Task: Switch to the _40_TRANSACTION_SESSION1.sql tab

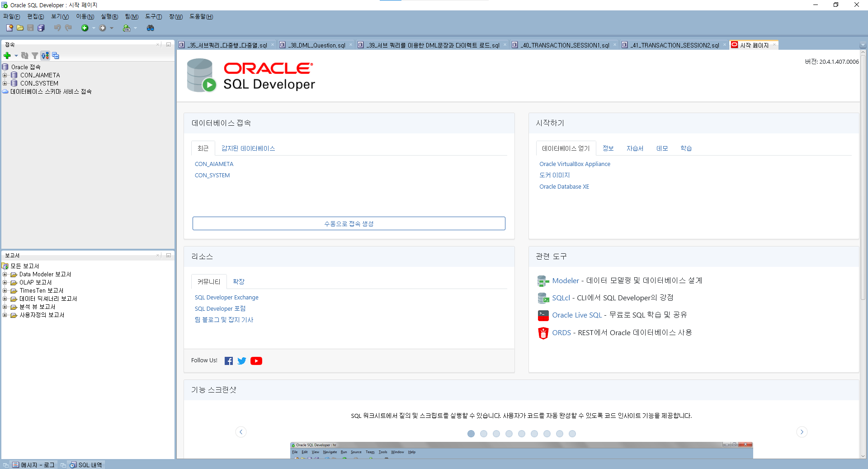Action: coord(564,45)
